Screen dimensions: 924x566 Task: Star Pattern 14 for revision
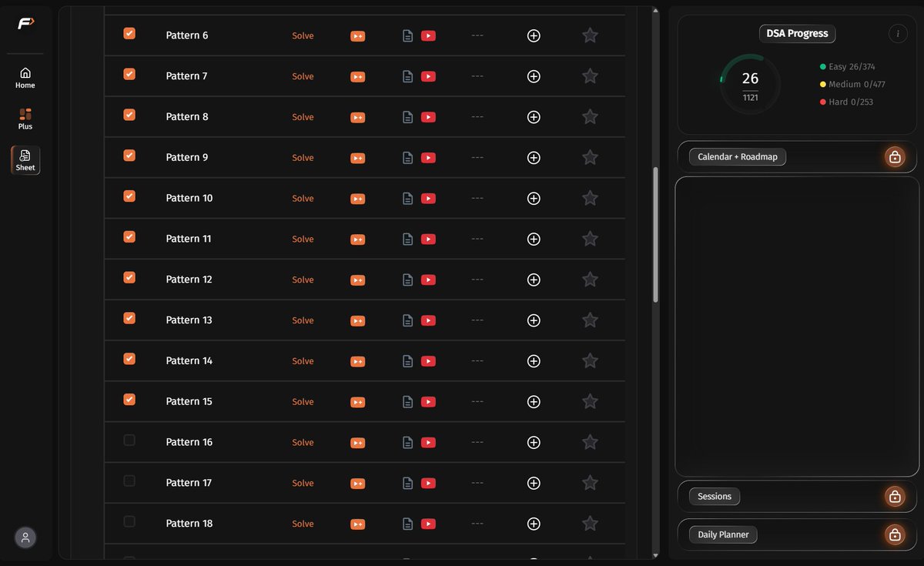[x=590, y=360]
